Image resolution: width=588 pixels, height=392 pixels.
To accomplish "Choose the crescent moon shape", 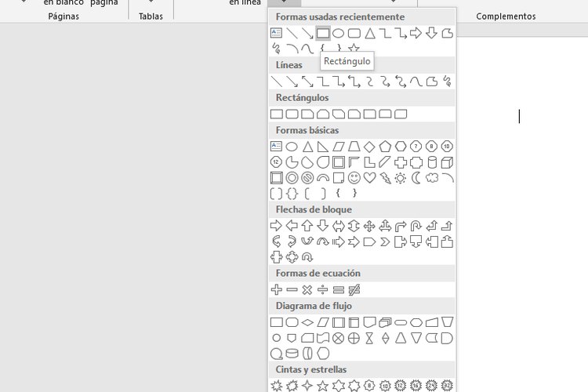I will [416, 178].
